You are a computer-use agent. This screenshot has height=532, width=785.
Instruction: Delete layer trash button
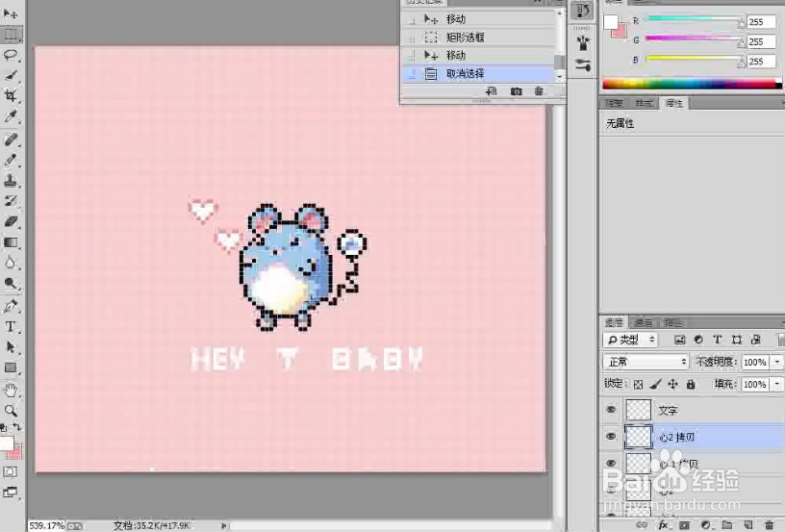pyautogui.click(x=770, y=524)
